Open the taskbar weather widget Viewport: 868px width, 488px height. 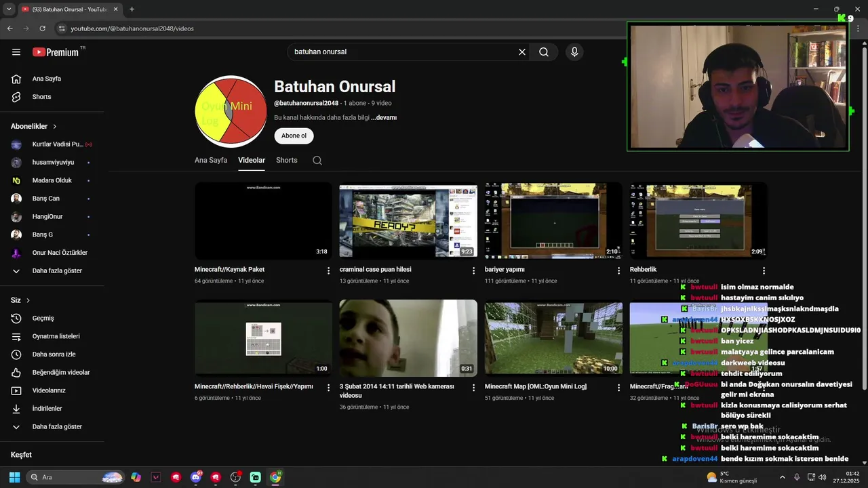(x=732, y=477)
